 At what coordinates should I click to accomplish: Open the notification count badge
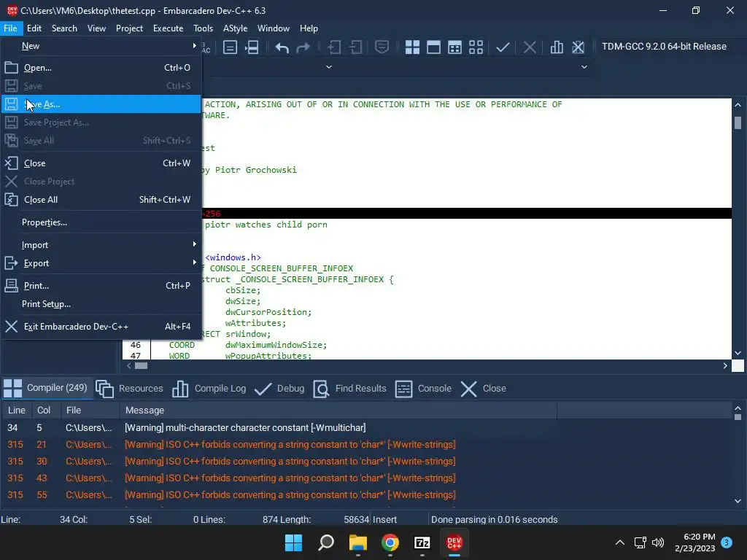click(x=727, y=542)
